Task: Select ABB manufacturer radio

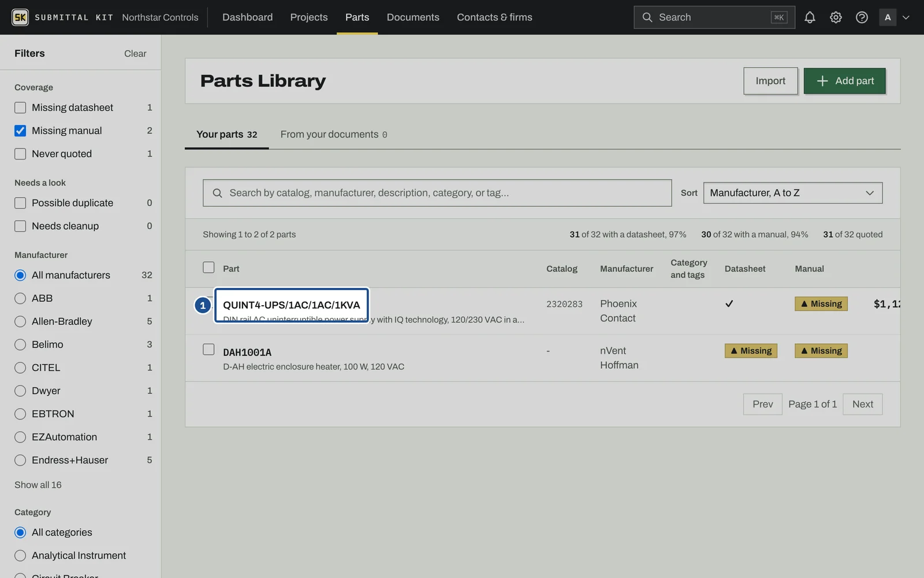Action: (20, 298)
